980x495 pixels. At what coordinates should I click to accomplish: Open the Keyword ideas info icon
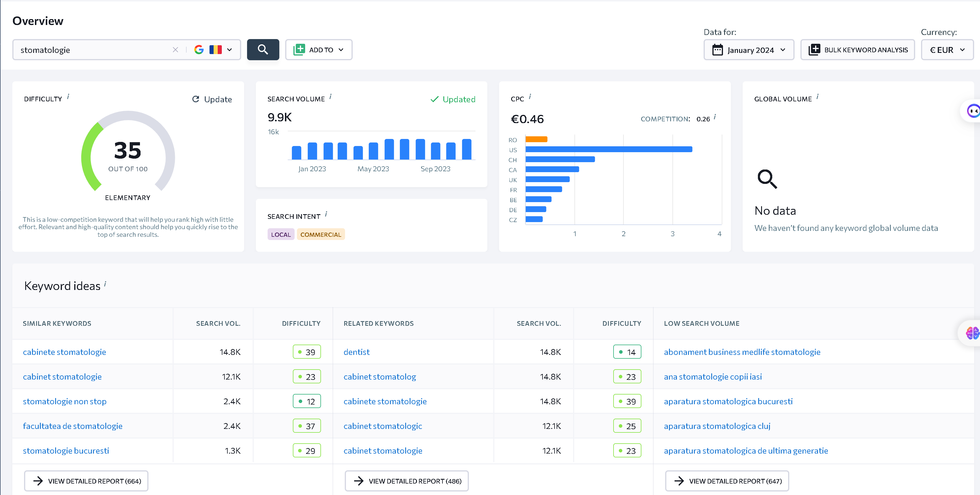pyautogui.click(x=105, y=284)
